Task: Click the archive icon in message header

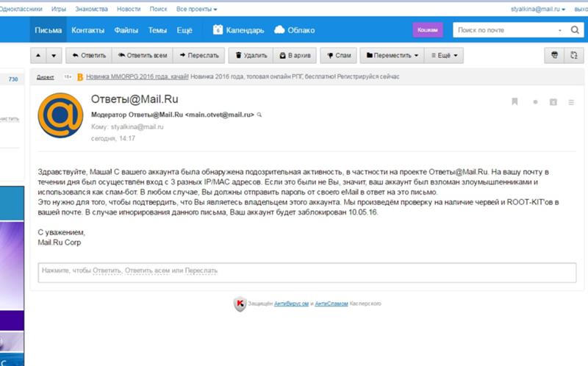Action: pos(553,102)
